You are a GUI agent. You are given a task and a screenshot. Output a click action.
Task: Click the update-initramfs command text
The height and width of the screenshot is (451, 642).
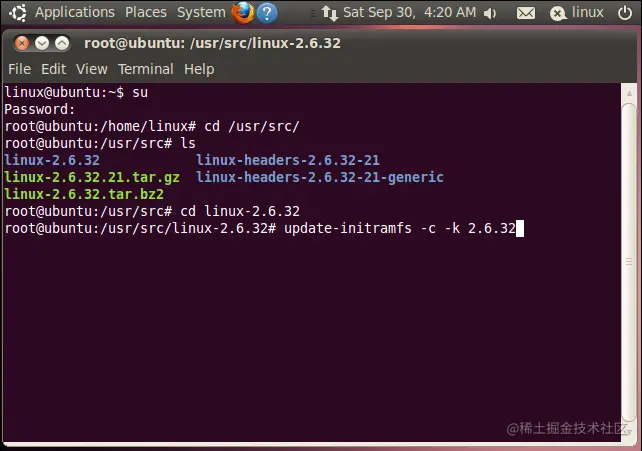[400, 228]
